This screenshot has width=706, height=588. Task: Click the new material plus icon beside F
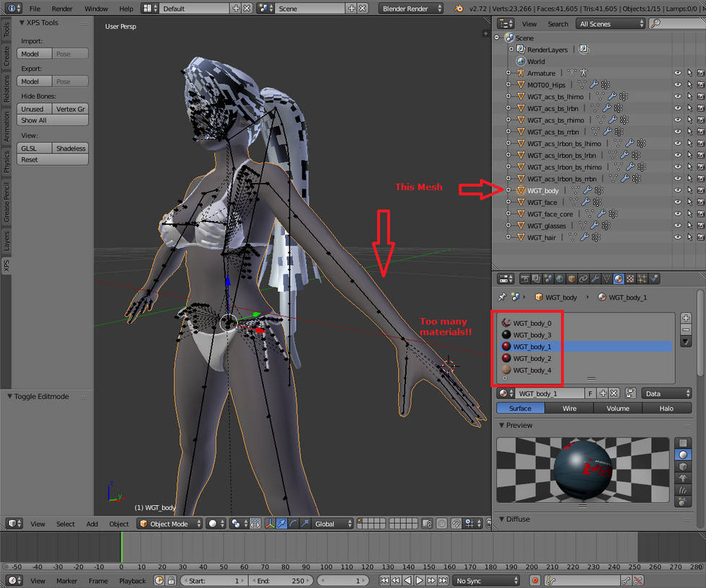coord(603,393)
